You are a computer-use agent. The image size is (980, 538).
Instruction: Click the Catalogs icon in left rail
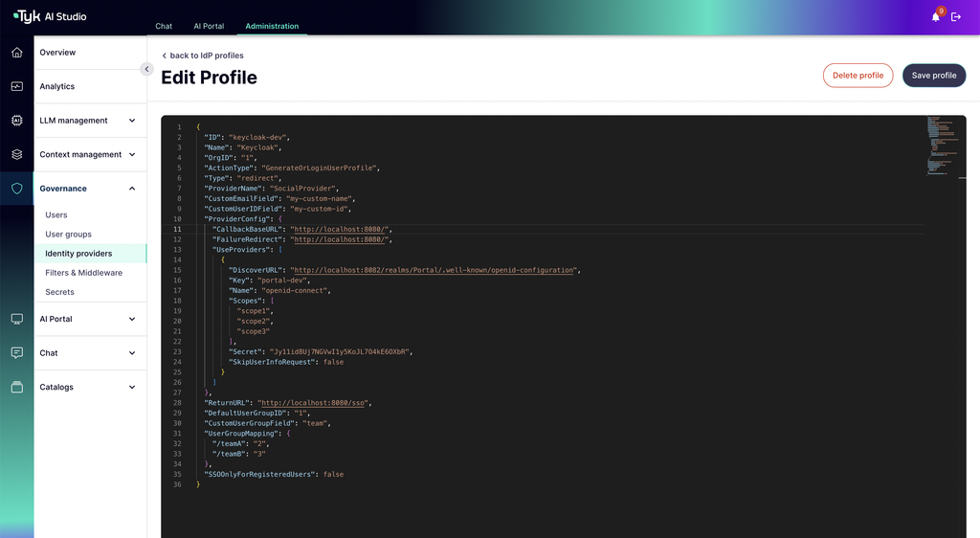16,387
